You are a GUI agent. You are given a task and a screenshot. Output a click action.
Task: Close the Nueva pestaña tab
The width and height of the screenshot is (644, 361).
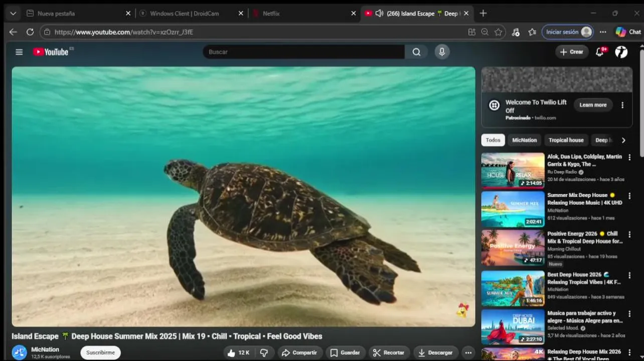point(128,14)
